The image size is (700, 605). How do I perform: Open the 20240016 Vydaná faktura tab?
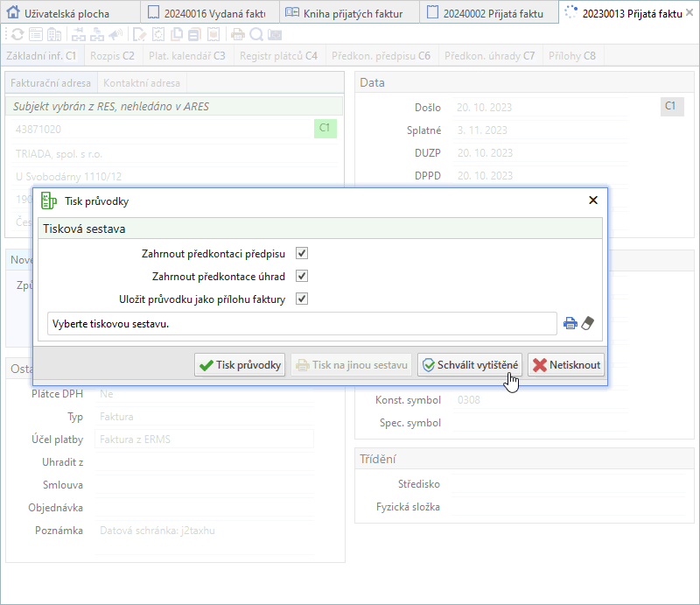[x=208, y=12]
